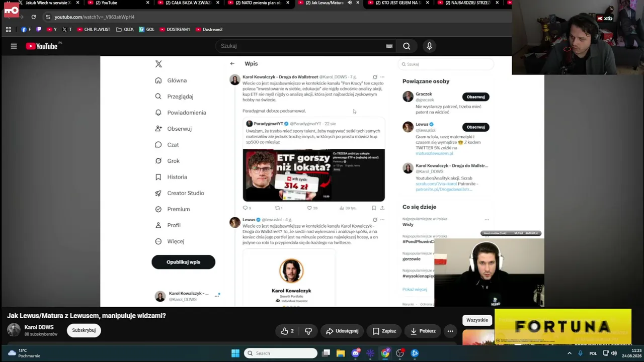Open more options on Lewus's reply post
The width and height of the screenshot is (644, 362).
(382, 220)
